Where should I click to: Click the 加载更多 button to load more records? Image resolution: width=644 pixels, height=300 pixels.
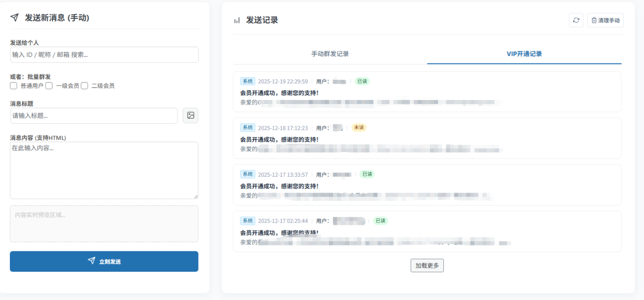[x=427, y=265]
